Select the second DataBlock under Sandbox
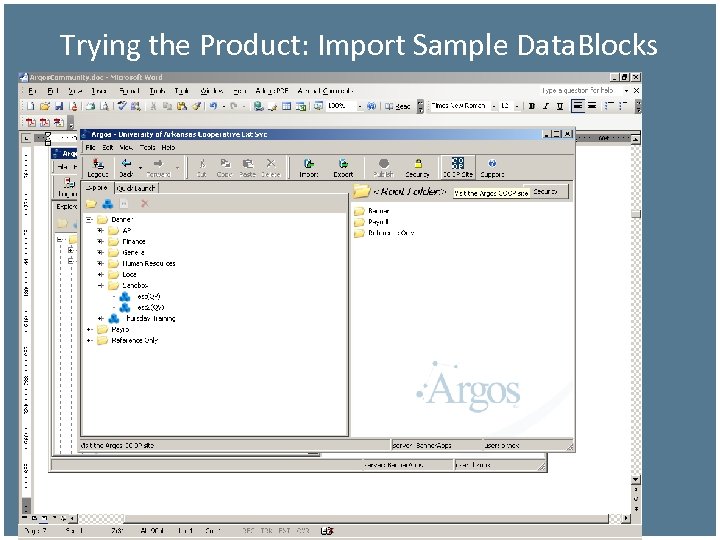Image resolution: width=720 pixels, height=540 pixels. point(151,308)
